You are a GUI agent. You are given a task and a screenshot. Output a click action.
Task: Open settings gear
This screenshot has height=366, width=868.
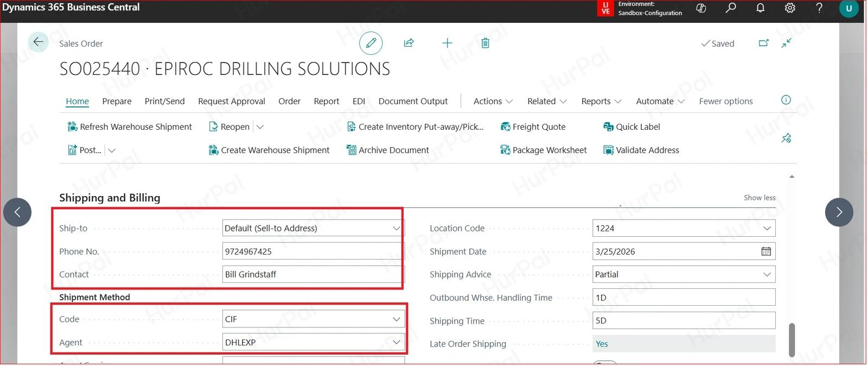click(790, 8)
